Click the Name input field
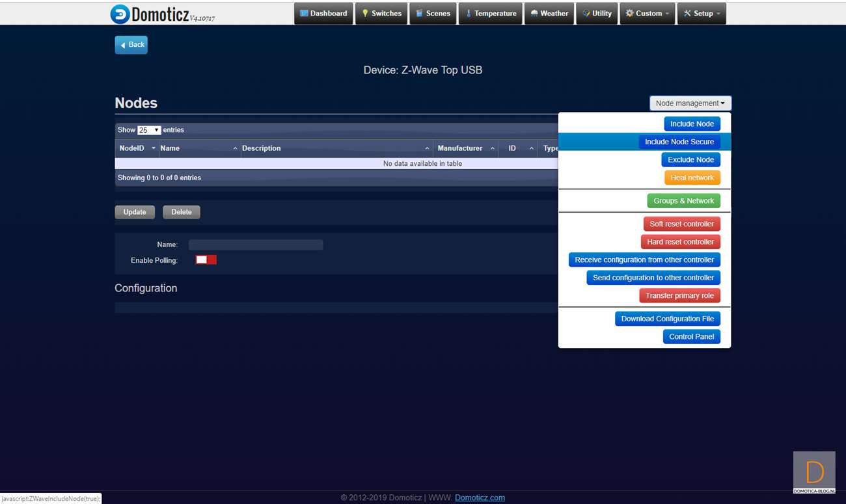The width and height of the screenshot is (846, 504). click(x=256, y=245)
